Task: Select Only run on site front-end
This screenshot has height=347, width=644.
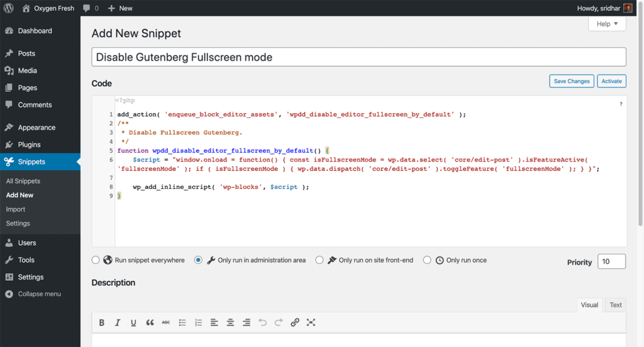Action: pos(319,260)
